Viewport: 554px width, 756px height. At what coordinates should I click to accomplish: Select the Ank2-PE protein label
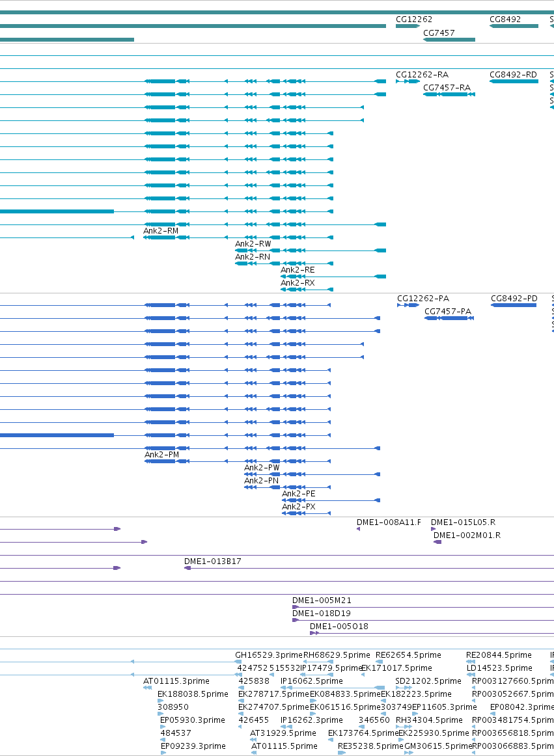point(298,494)
